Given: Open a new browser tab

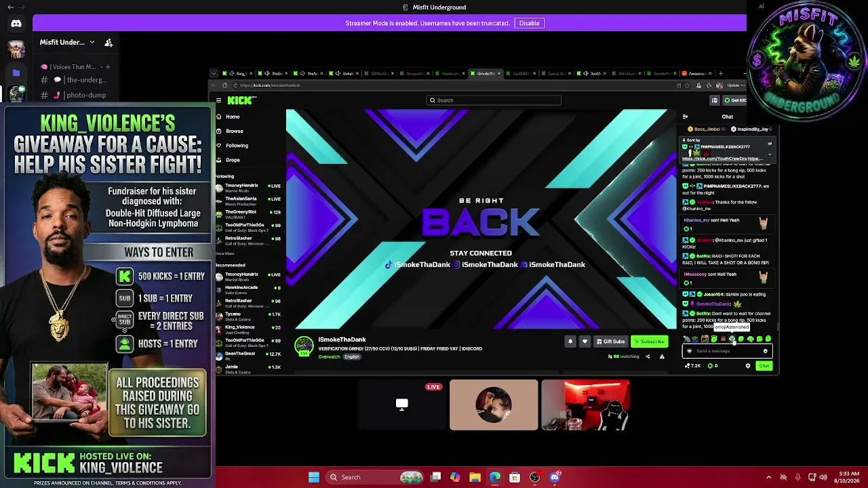Looking at the screenshot, I should click(721, 73).
